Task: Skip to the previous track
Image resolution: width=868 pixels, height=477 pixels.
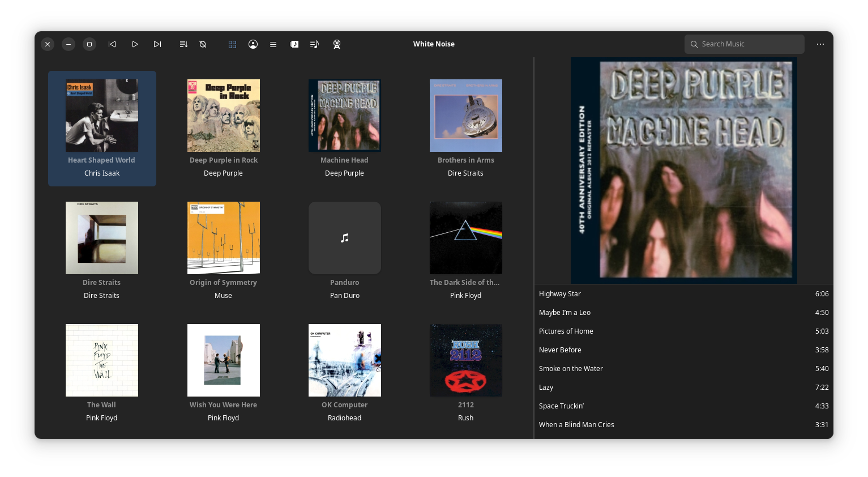Action: pos(112,44)
